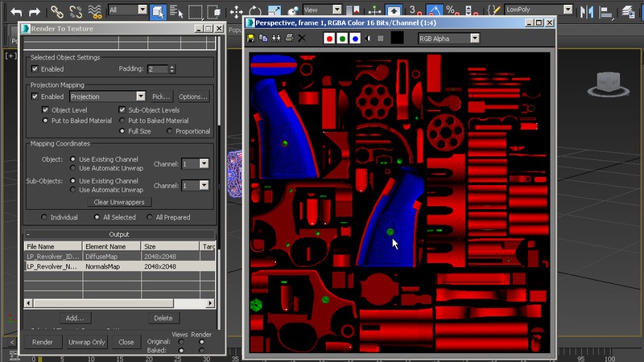Click the Save Image icon in the frame buffer
644x362 pixels.
(252, 38)
